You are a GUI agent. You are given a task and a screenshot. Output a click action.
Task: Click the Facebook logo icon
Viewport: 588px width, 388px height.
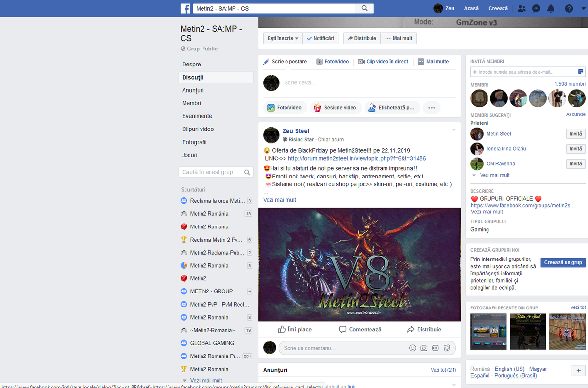tap(185, 9)
